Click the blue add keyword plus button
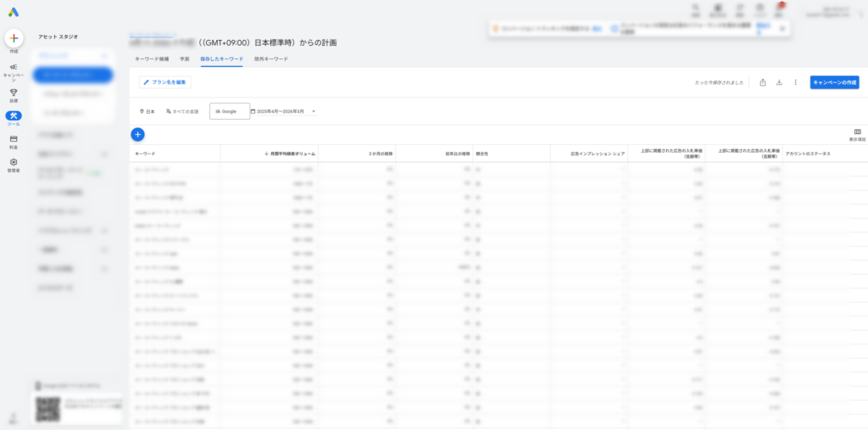The height and width of the screenshot is (430, 868). point(138,134)
